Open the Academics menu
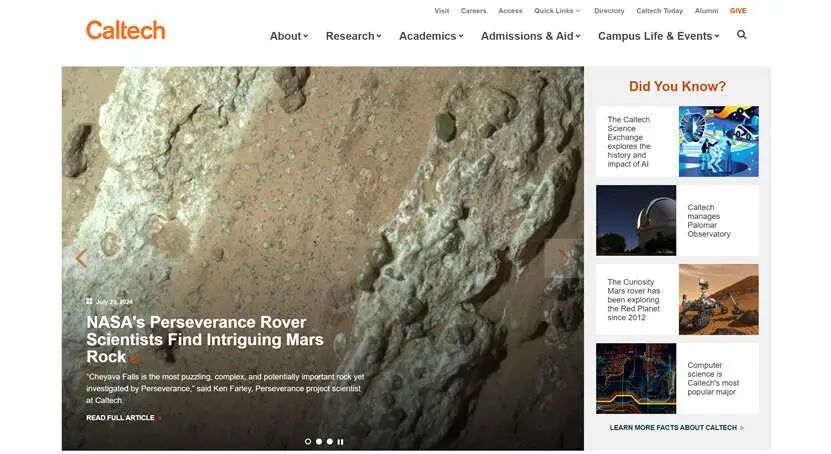The image size is (831, 454). coord(431,36)
